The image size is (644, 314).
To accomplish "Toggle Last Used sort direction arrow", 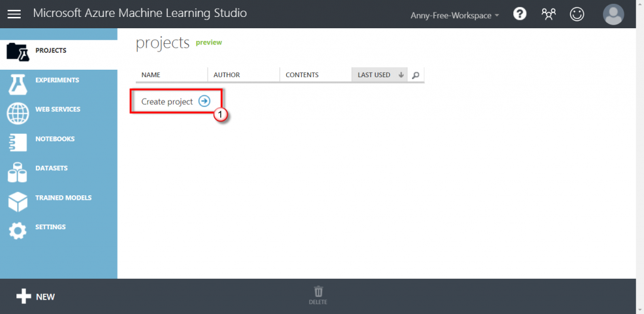I will pyautogui.click(x=401, y=75).
